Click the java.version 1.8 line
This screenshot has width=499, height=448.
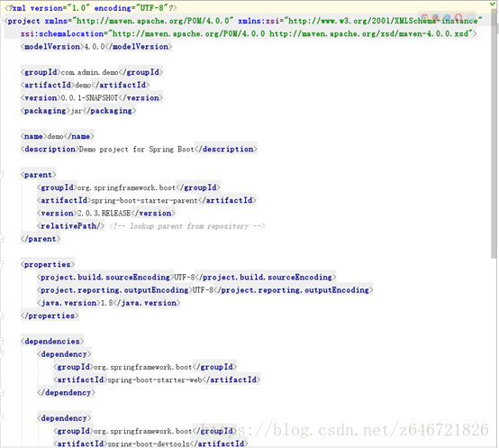[x=109, y=303]
